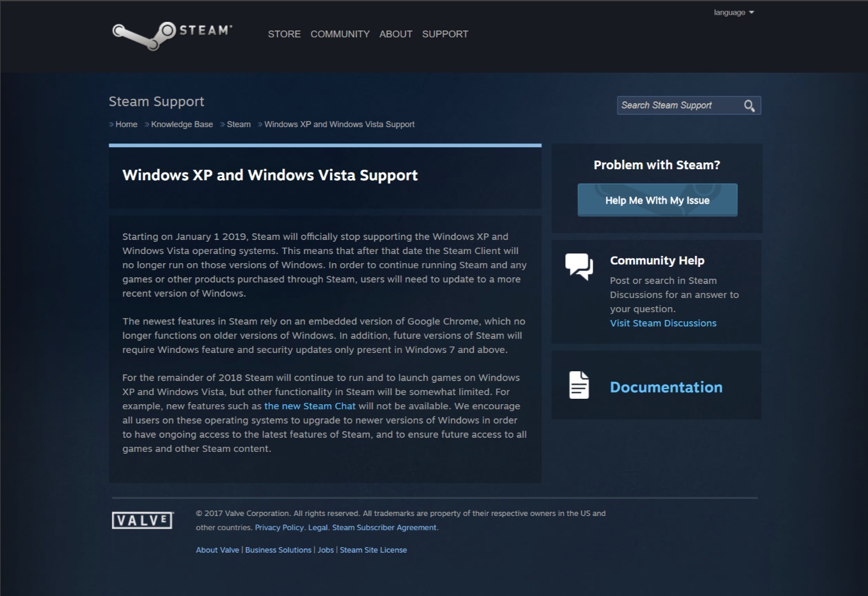Open Steam Site License footer link
The height and width of the screenshot is (596, 868).
click(374, 550)
